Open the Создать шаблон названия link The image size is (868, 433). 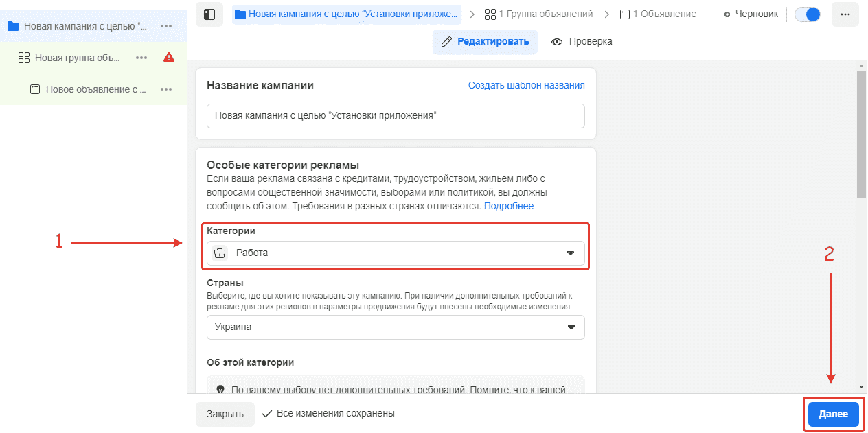tap(526, 86)
